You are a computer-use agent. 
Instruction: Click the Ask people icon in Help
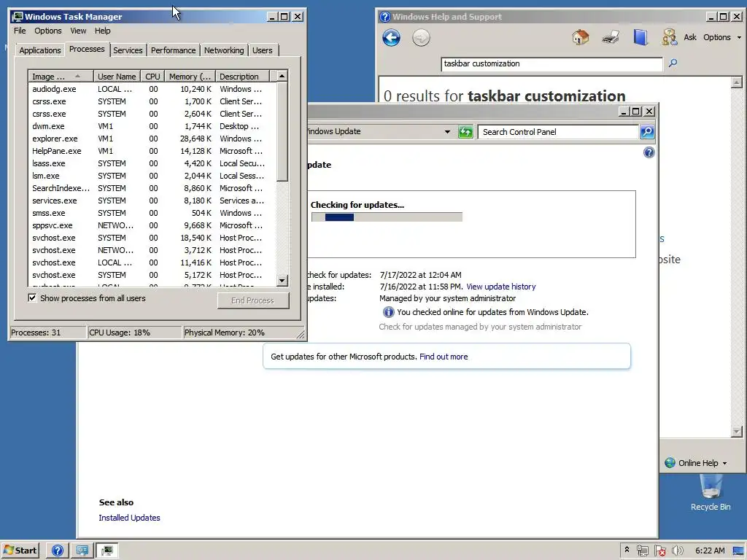click(x=670, y=37)
